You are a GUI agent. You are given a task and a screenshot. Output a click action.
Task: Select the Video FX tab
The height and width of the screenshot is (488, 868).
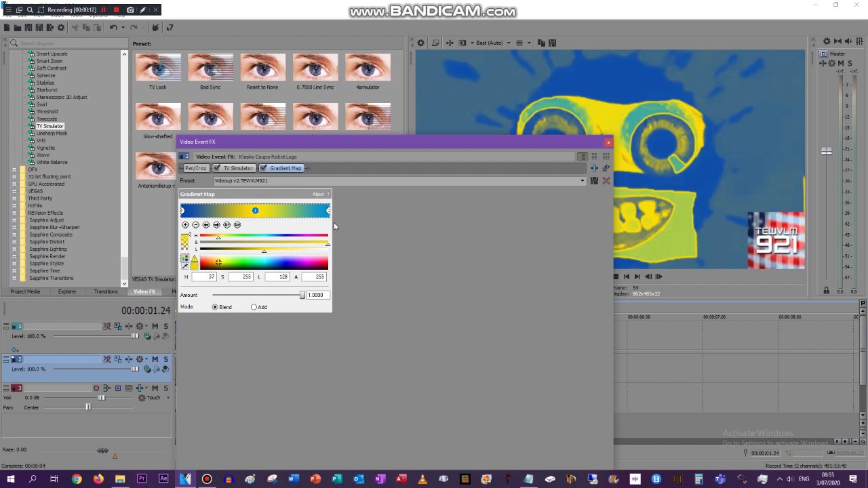click(x=144, y=291)
